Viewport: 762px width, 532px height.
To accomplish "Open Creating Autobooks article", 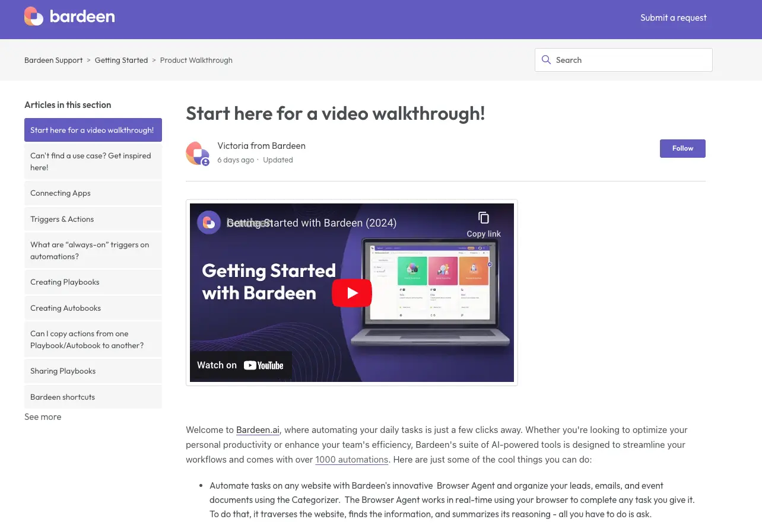I will pyautogui.click(x=93, y=308).
